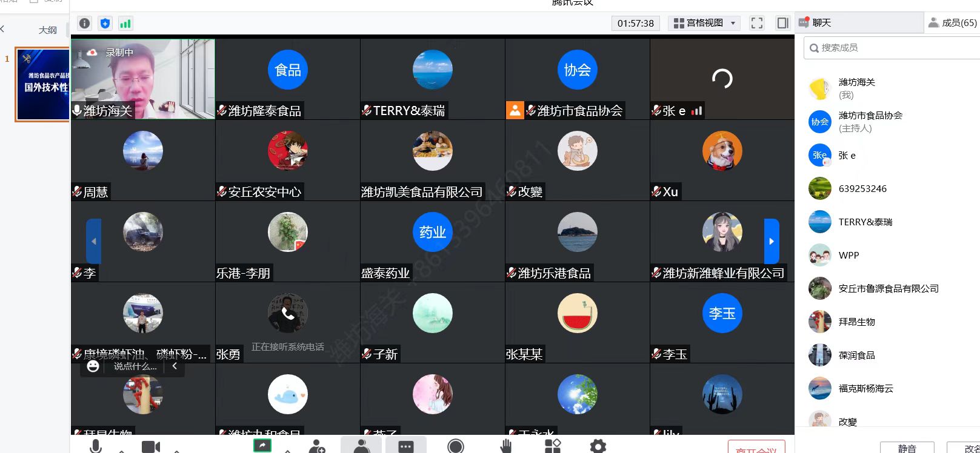Select member 639253246 in the list
The image size is (980, 453).
[x=887, y=188]
